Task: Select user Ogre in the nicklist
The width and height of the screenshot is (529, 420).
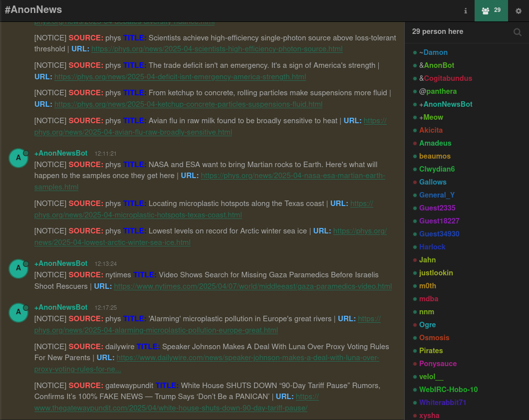Action: tap(427, 325)
